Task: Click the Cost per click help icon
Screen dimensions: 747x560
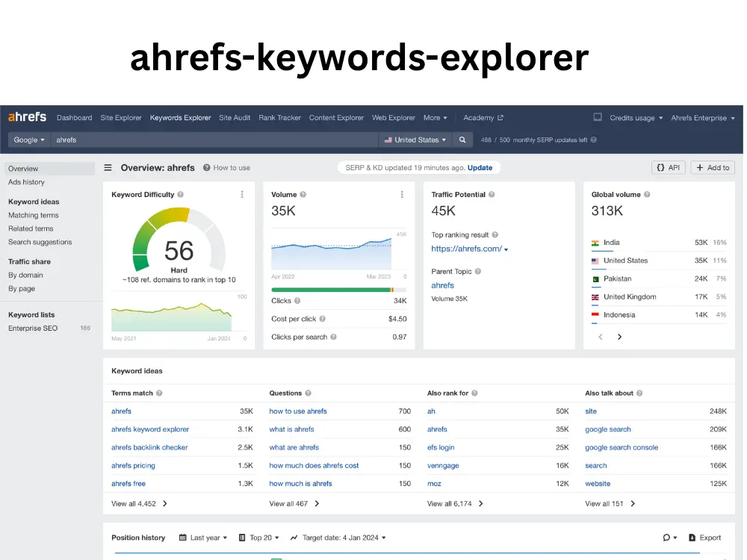Action: [323, 319]
